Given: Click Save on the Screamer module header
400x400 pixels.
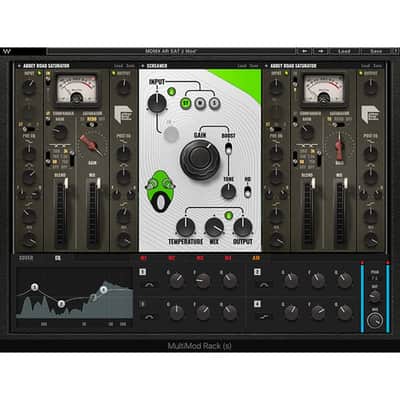Looking at the screenshot, I should coord(254,66).
